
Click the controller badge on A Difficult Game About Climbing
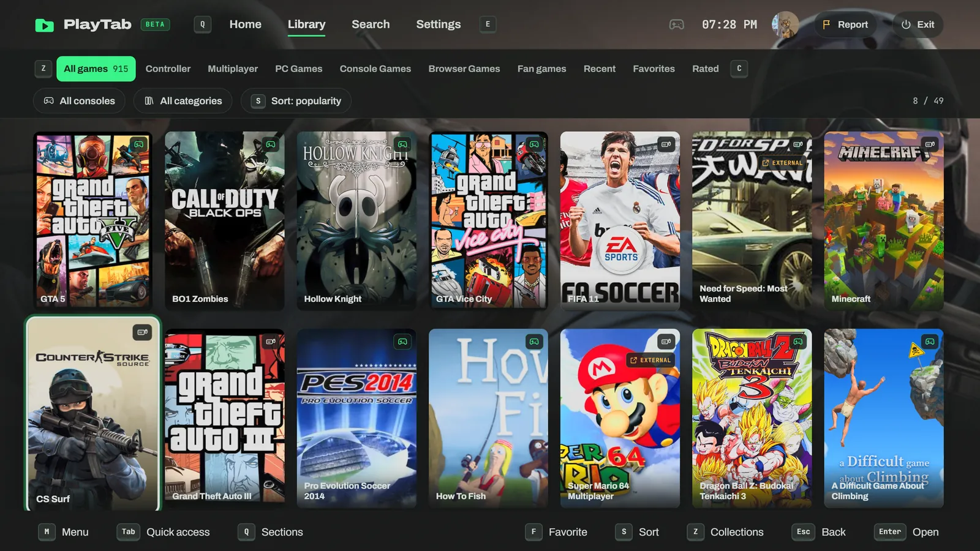tap(930, 342)
